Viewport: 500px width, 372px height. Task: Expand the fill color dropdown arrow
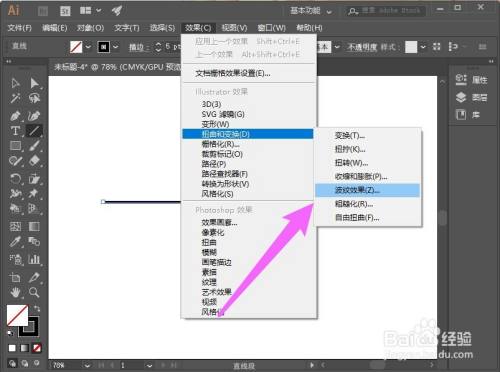[x=88, y=47]
